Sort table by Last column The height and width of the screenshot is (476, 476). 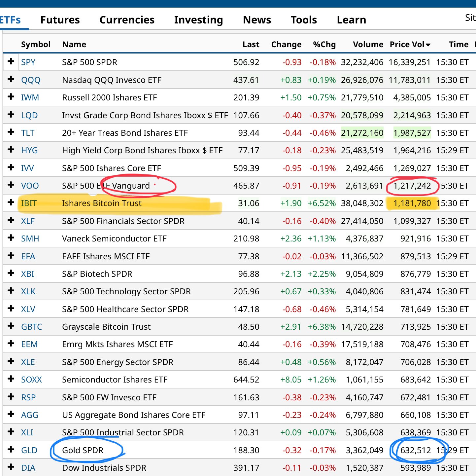tap(251, 44)
